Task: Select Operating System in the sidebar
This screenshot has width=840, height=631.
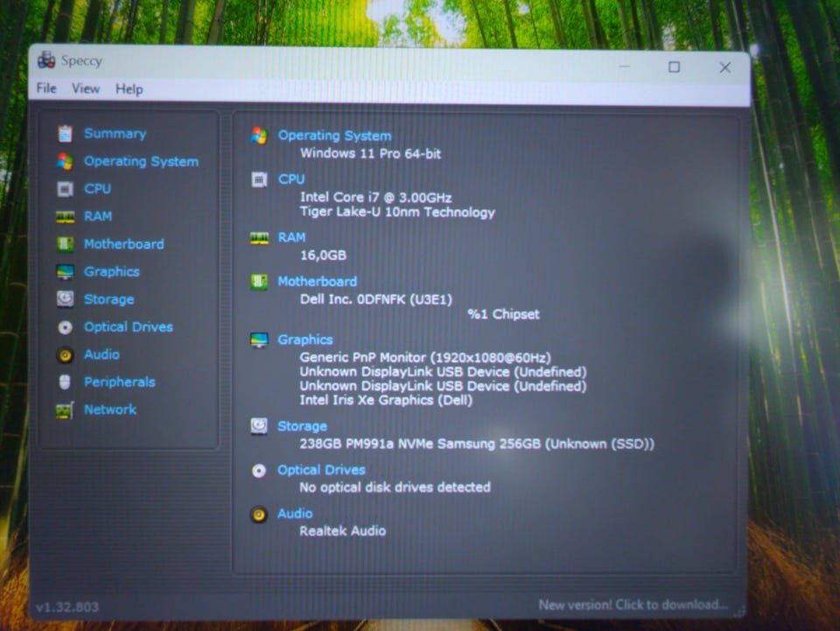Action: 141,161
